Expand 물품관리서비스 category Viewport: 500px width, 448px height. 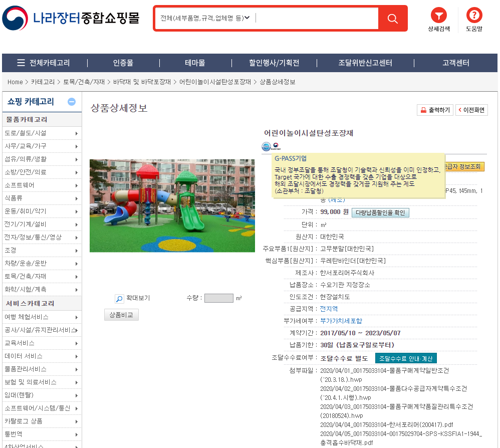pos(42,369)
